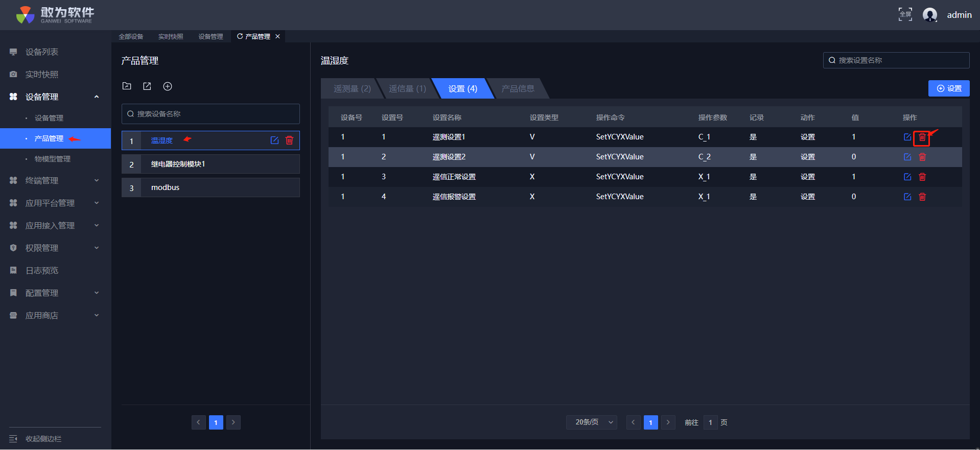Collapse the sidebar with 收起侧边栏
The image size is (980, 450).
click(36, 439)
